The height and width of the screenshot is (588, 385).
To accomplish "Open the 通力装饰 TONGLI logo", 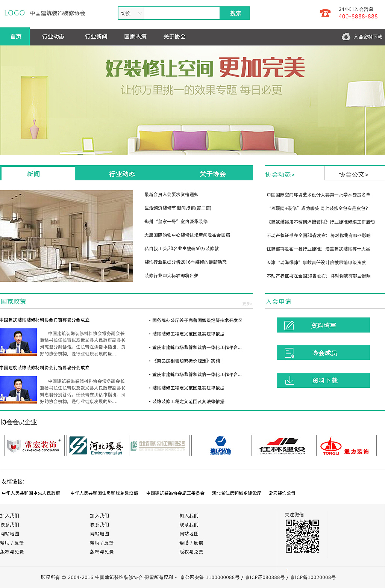I will tap(346, 445).
